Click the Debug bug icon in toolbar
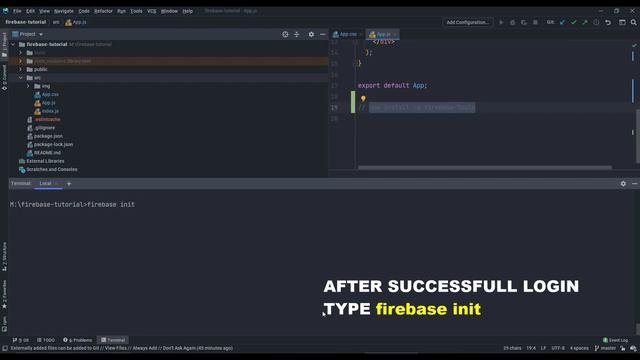Screen dimensions: 640x360 [513, 22]
